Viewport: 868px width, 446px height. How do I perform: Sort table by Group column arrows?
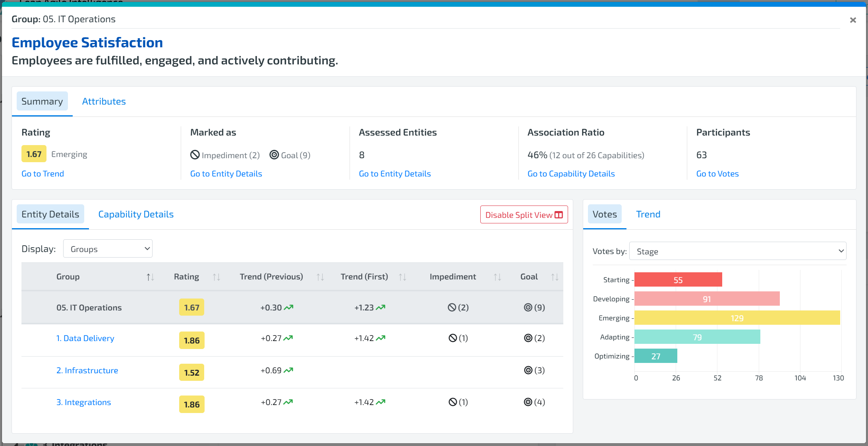pyautogui.click(x=150, y=277)
